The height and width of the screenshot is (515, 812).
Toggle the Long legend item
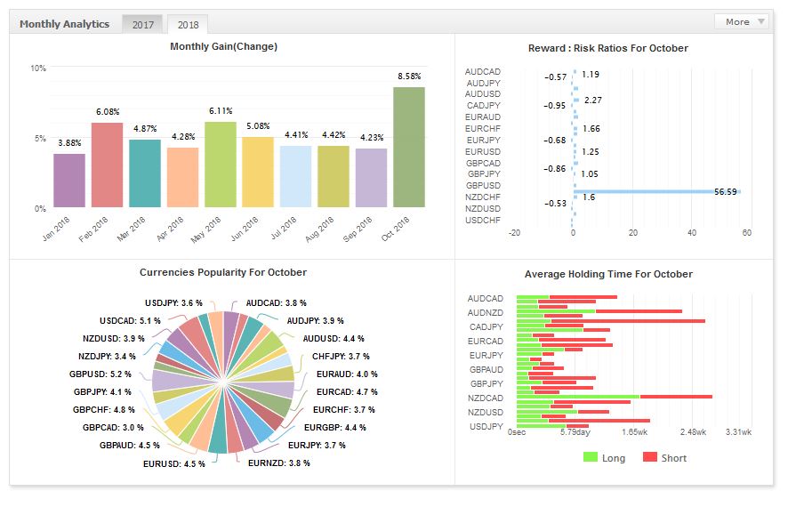tap(605, 457)
